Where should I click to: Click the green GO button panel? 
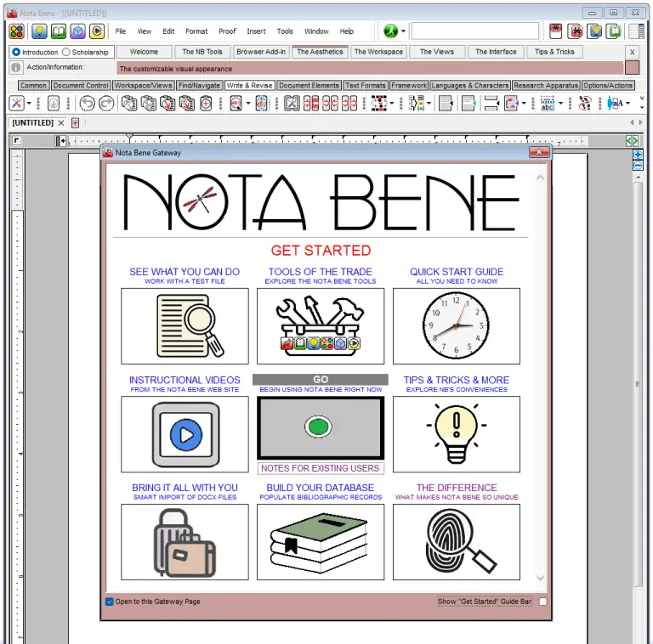pos(321,427)
